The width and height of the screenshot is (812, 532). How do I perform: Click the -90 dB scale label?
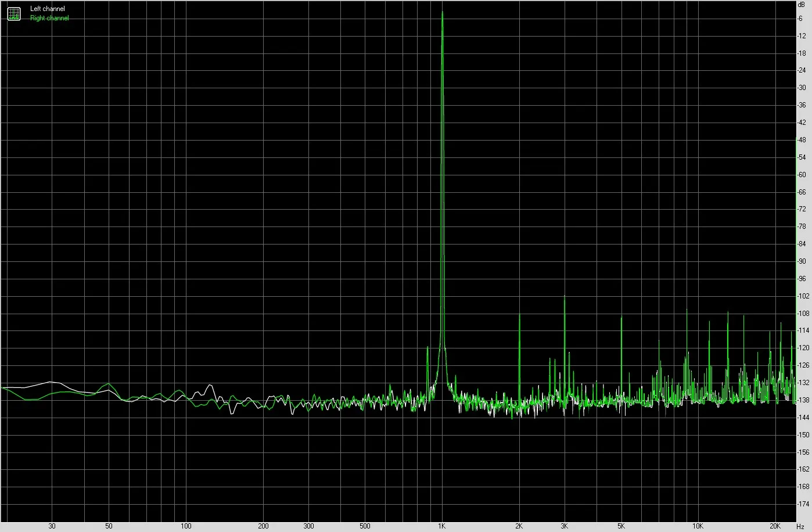[802, 261]
